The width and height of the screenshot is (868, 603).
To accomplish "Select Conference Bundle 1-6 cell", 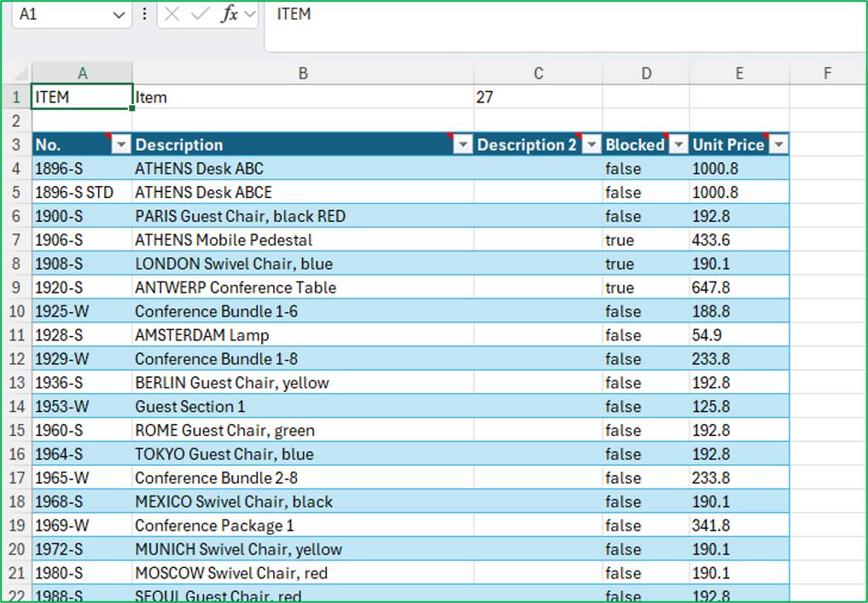I will pyautogui.click(x=303, y=311).
